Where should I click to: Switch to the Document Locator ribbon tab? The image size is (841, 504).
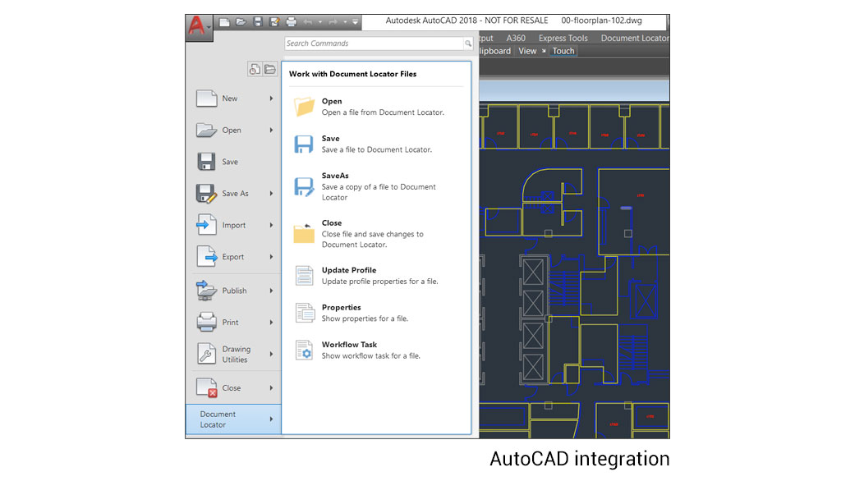pos(635,38)
